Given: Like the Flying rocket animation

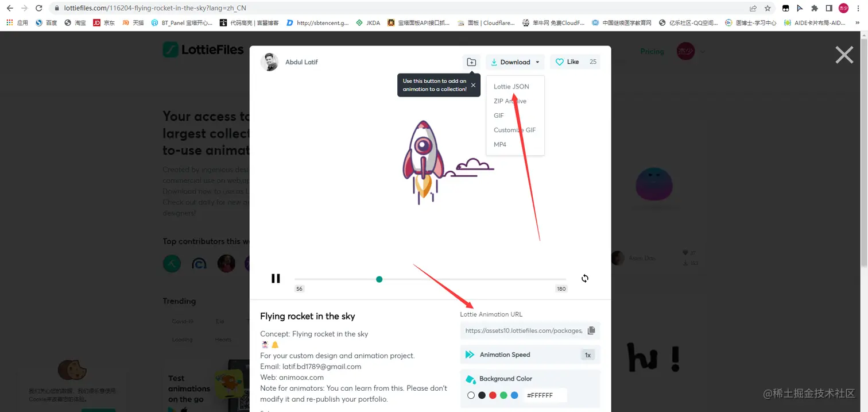Looking at the screenshot, I should [575, 62].
